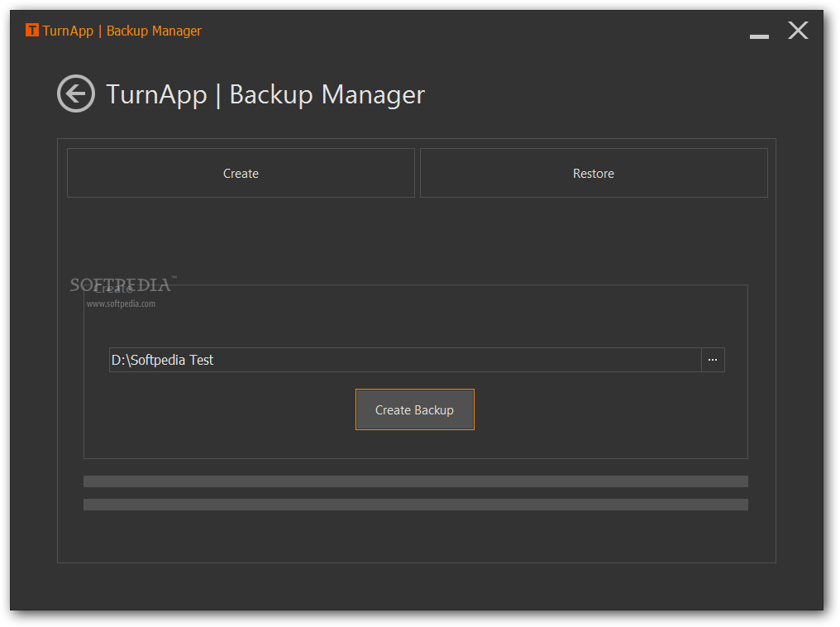Click the large TurnApp | Backup Manager heading
Viewport: 840px width, 627px height.
click(x=265, y=95)
